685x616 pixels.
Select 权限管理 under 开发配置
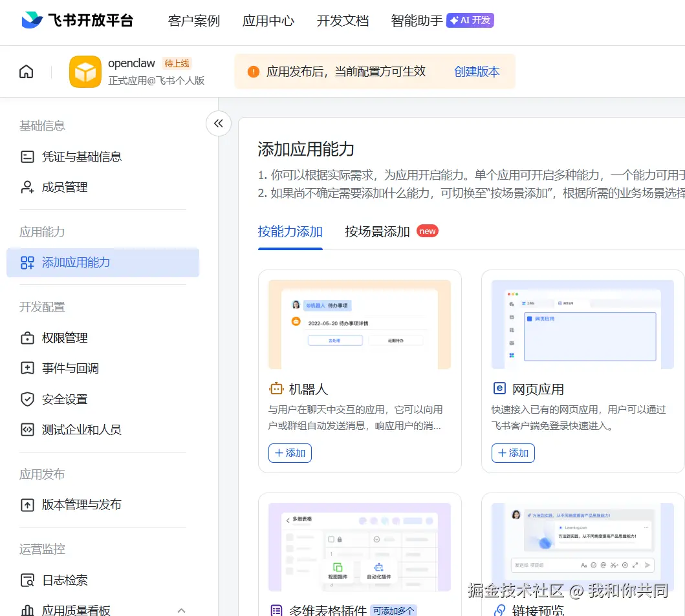63,337
